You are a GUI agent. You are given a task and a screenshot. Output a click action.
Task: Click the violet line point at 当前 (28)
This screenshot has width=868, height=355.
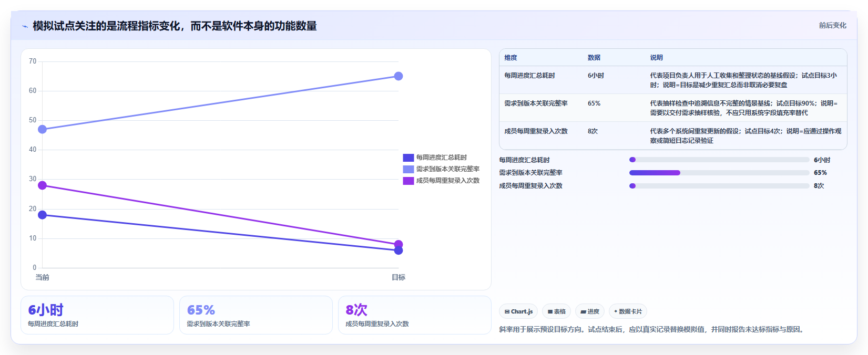(x=43, y=185)
